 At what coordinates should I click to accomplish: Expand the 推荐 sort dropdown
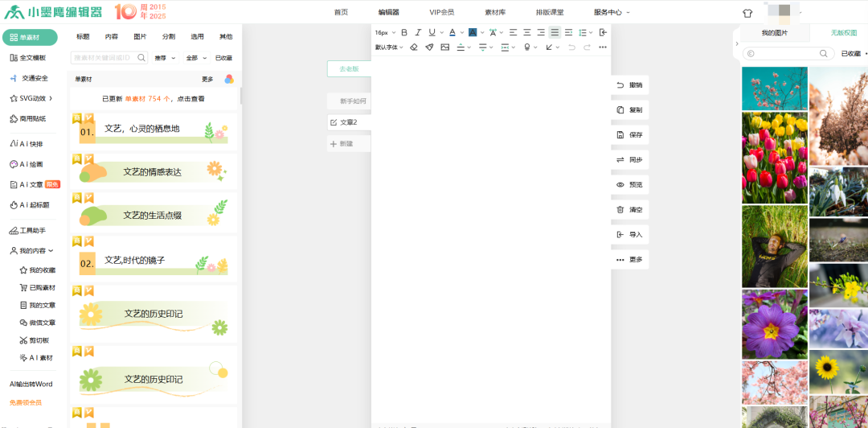coord(165,58)
